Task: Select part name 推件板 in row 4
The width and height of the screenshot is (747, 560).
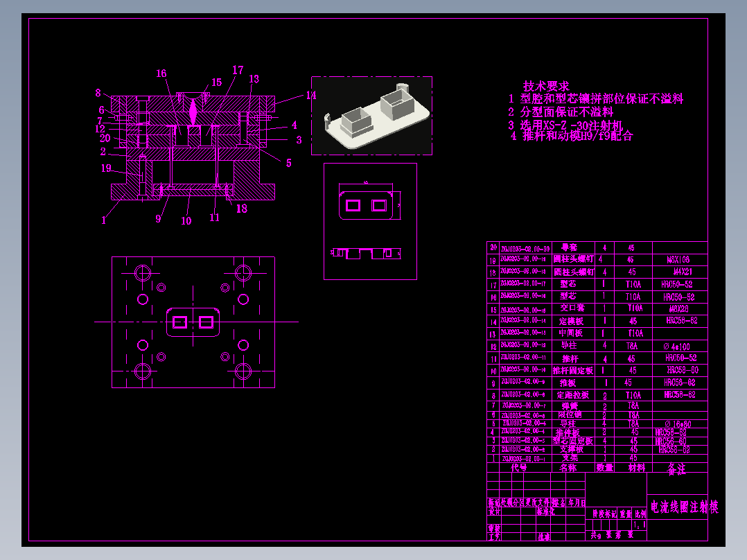Action: 567,432
